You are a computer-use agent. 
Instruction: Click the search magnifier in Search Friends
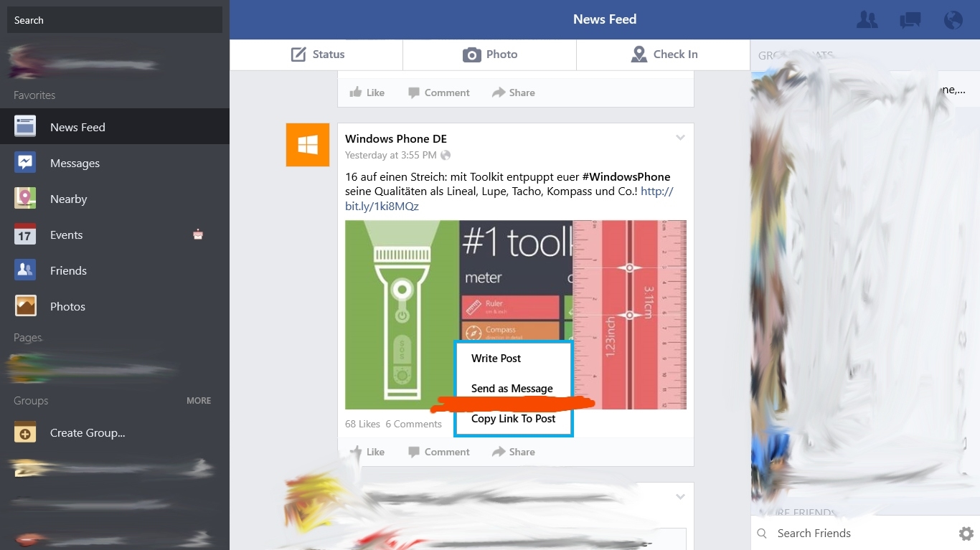pos(763,534)
